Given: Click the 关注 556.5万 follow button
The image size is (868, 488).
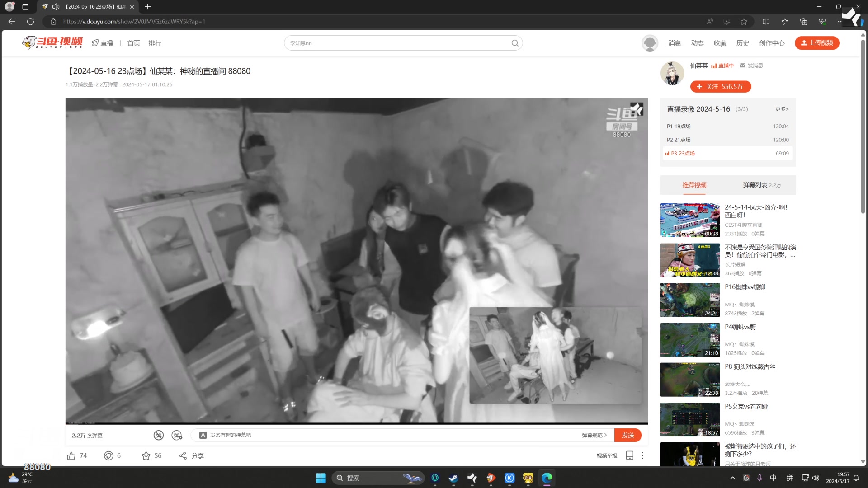Looking at the screenshot, I should coord(720,86).
